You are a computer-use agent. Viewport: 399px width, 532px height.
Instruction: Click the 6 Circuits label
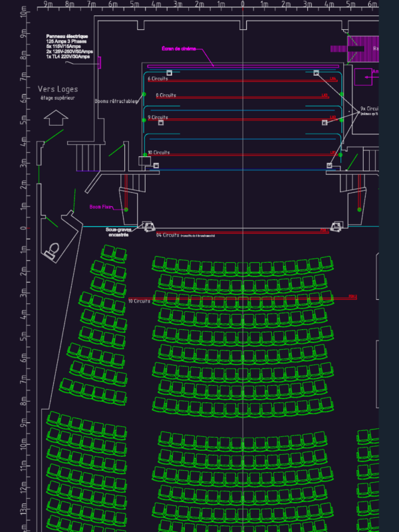pos(158,78)
